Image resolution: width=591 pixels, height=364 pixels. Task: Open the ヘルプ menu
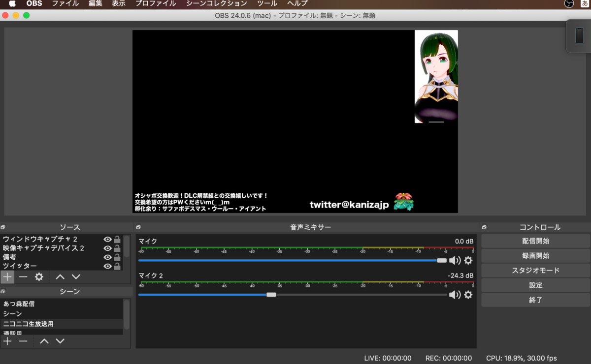click(297, 3)
